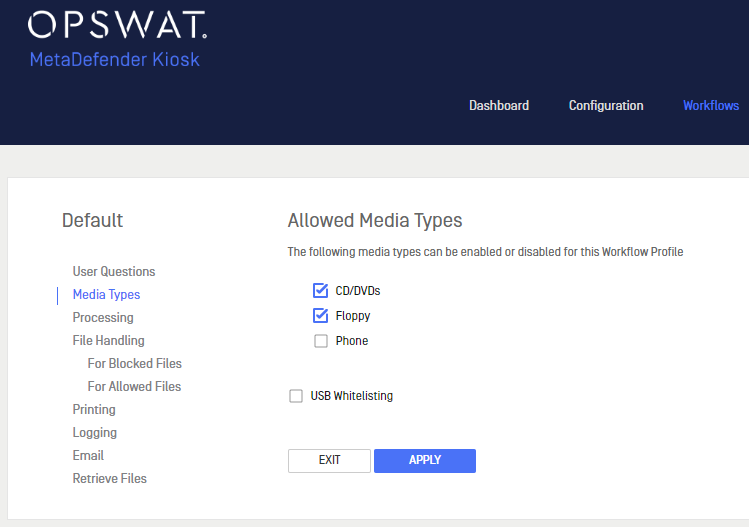This screenshot has width=749, height=527.
Task: Select For Allowed Files subsection
Action: (134, 387)
